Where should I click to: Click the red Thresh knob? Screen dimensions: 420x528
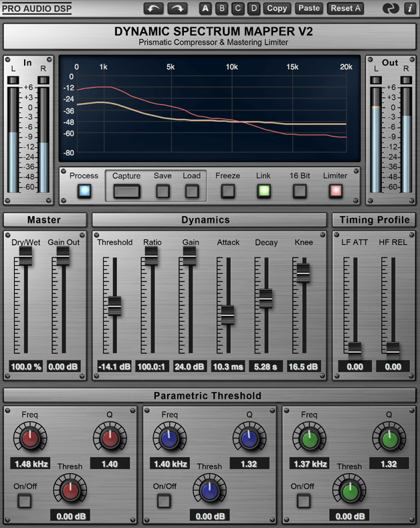pos(70,491)
